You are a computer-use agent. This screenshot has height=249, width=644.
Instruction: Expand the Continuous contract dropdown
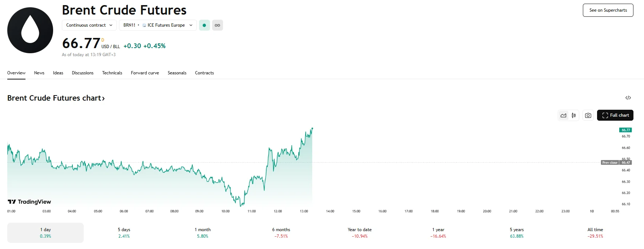click(89, 25)
